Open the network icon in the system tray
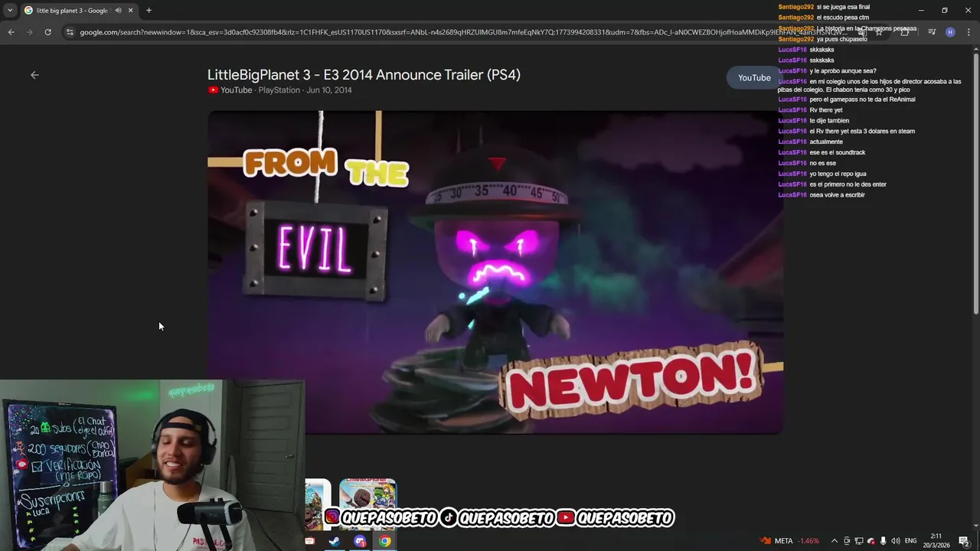980x551 pixels. click(858, 541)
